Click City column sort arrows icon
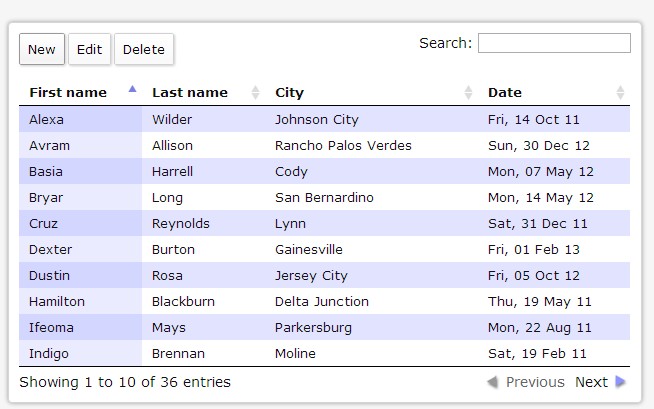Viewport: 654px width, 409px height. coord(468,93)
